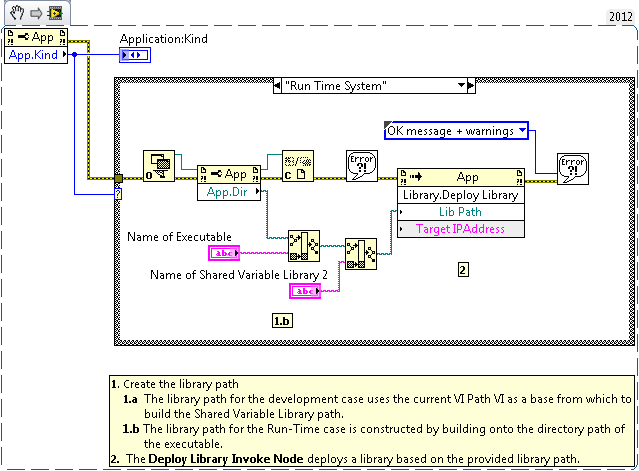
Task: Select the Library.Deploy Library method row
Action: 459,195
